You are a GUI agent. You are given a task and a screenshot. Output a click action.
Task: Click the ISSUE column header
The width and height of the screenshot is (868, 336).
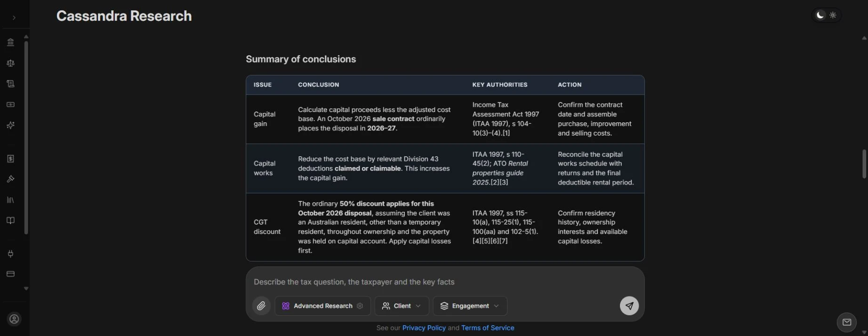pos(263,85)
